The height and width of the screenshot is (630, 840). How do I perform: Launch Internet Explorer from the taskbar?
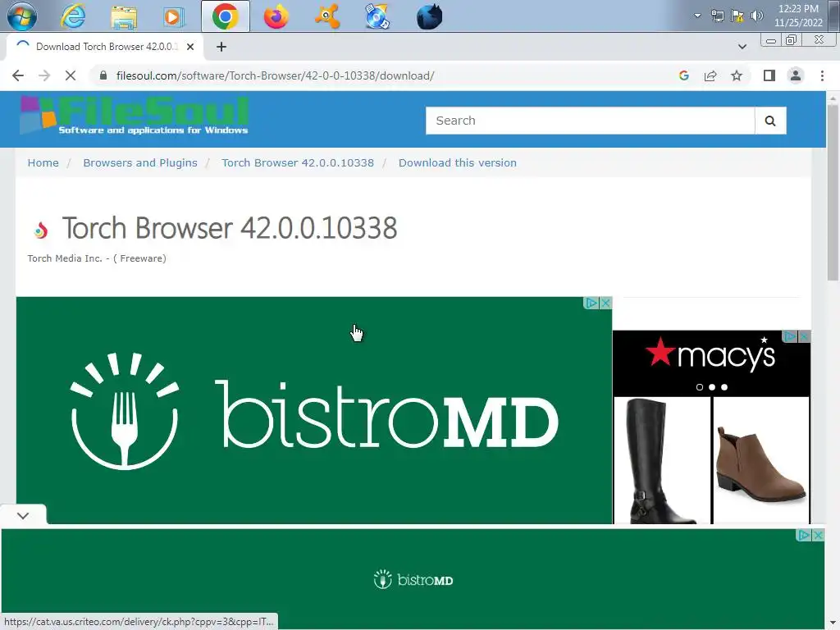pyautogui.click(x=73, y=16)
